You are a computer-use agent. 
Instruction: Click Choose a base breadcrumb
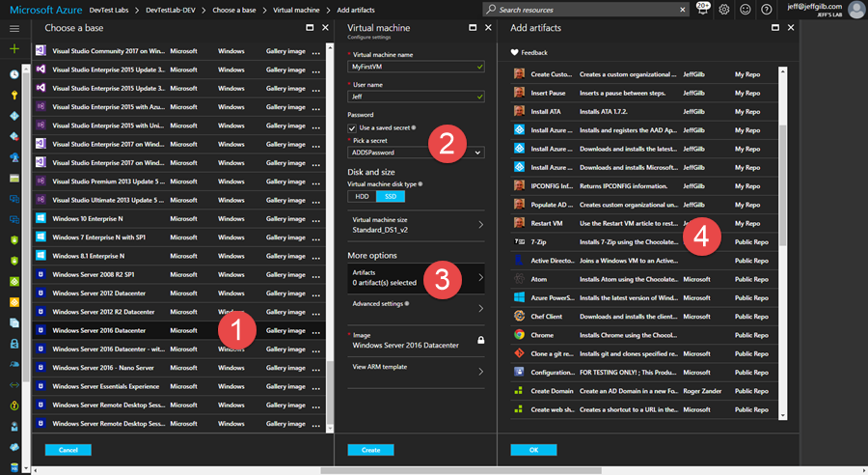234,10
